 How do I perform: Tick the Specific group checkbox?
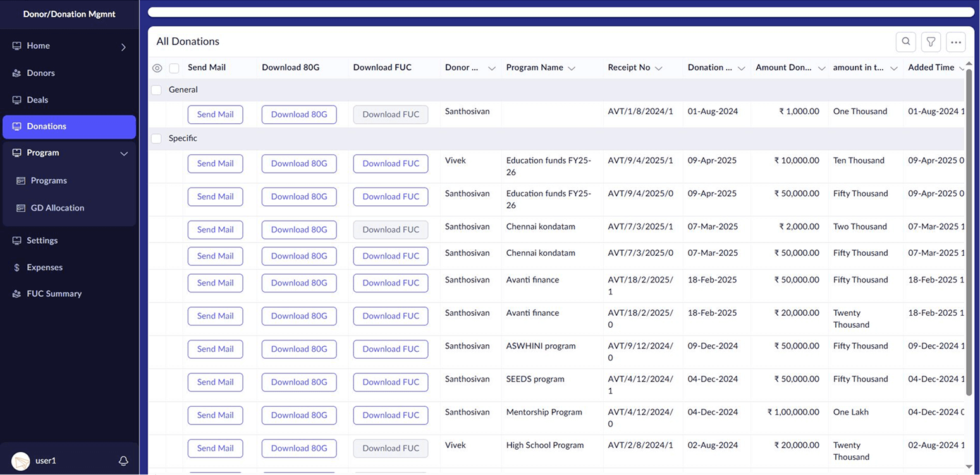pos(156,138)
